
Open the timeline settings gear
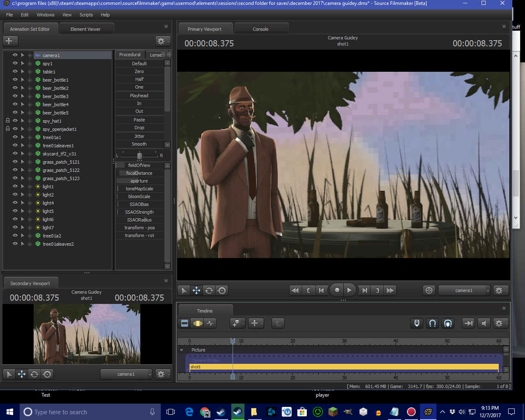click(x=499, y=323)
